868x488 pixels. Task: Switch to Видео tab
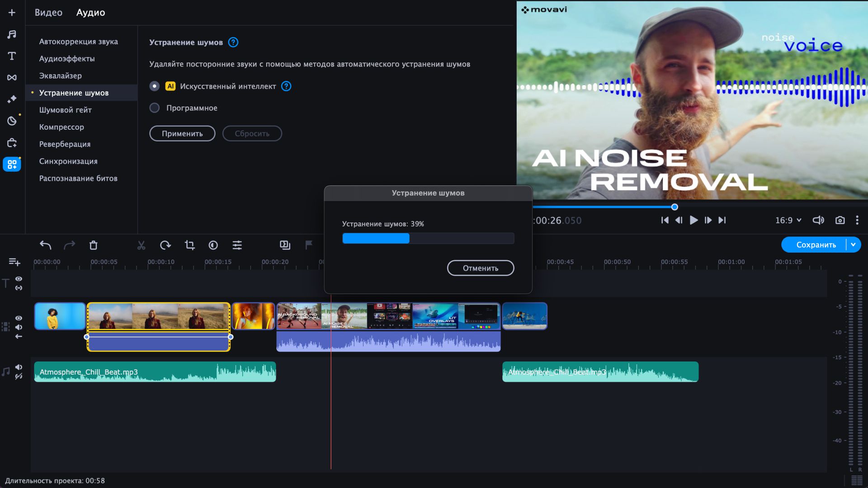[x=48, y=12]
